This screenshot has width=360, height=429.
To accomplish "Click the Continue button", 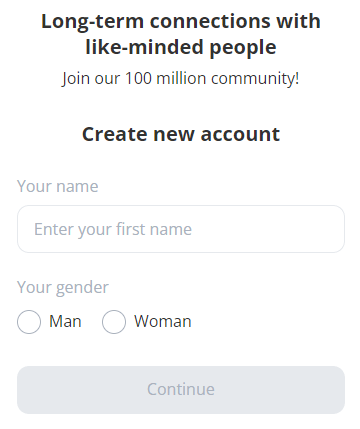I will [181, 390].
